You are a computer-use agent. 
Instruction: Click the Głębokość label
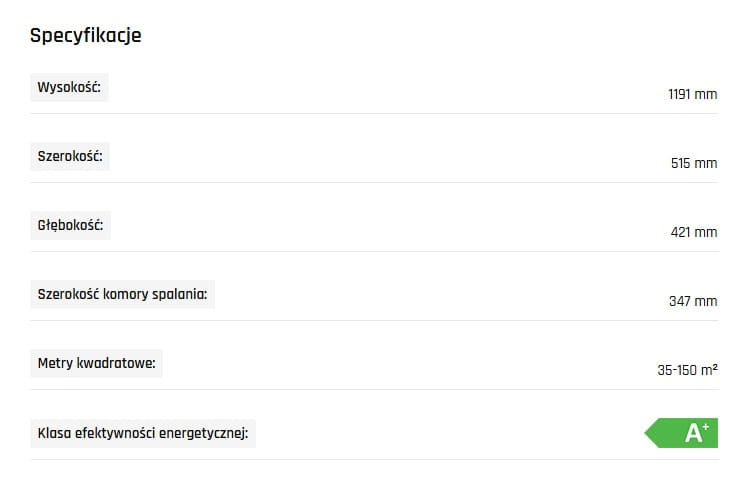(70, 225)
